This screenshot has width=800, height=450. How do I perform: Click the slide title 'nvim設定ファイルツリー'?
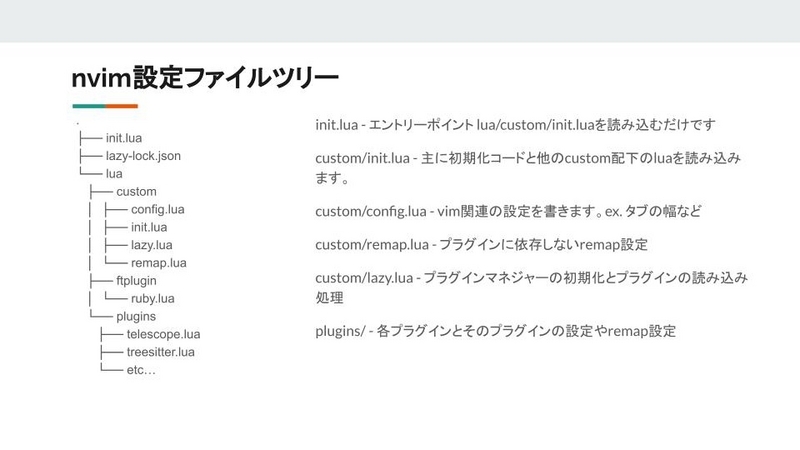click(x=205, y=78)
